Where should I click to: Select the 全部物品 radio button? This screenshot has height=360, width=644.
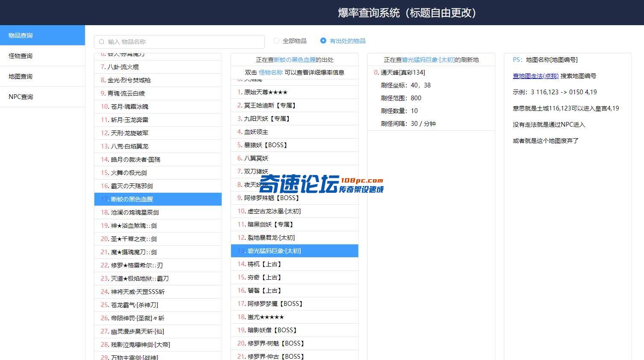(x=276, y=41)
